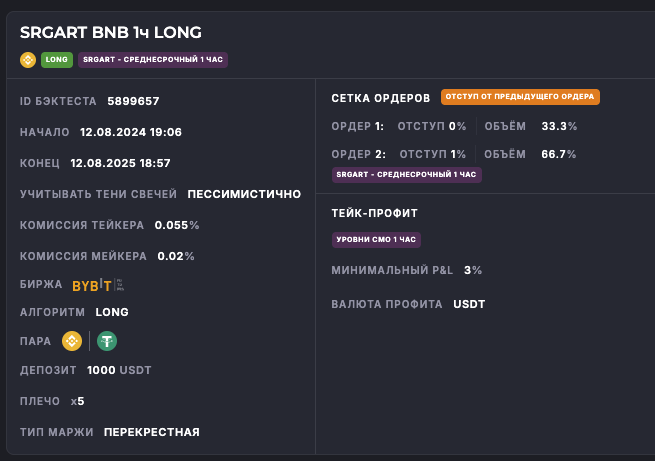
Task: Click the Сетка ордеров section heading
Action: [x=381, y=98]
